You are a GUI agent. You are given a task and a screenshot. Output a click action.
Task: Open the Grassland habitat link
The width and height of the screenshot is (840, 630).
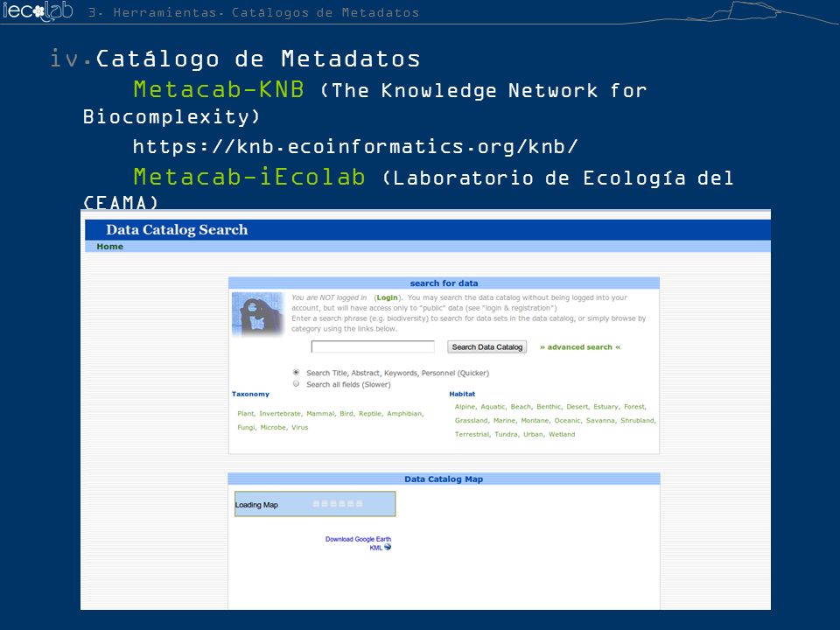(x=472, y=421)
